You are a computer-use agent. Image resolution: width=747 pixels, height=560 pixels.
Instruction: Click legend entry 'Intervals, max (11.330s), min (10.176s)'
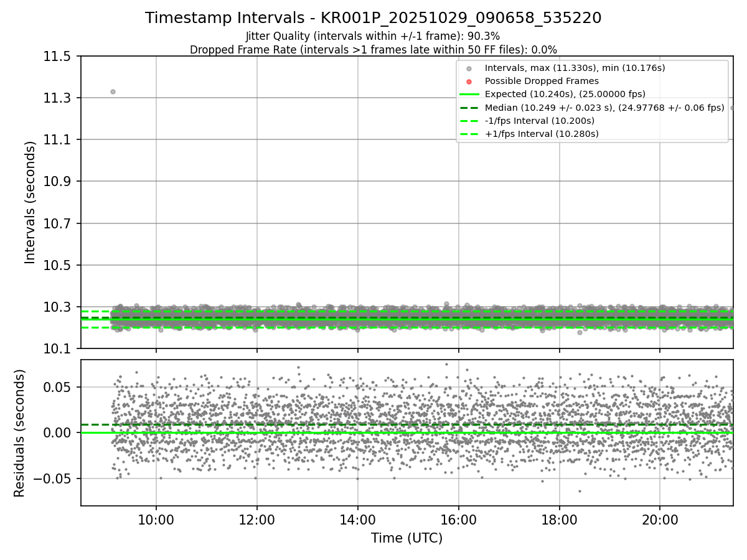[575, 68]
